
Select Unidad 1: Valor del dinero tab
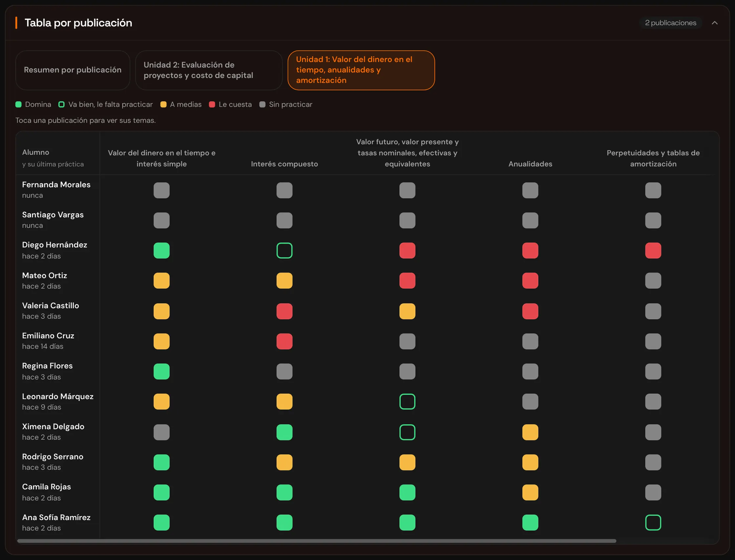click(x=361, y=70)
